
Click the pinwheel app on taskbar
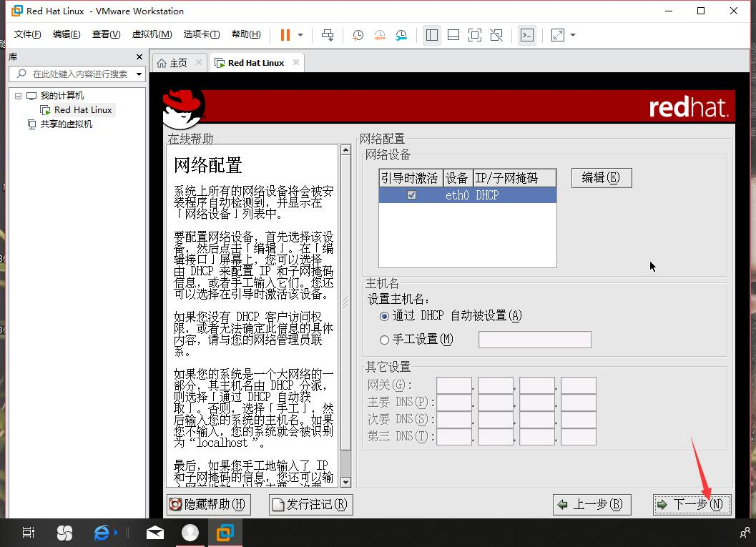(x=64, y=533)
